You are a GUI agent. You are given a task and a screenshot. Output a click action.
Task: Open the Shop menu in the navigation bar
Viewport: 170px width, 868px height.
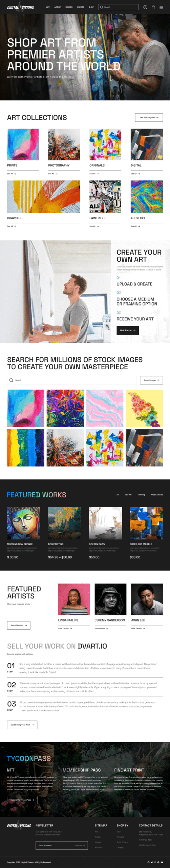tap(91, 7)
